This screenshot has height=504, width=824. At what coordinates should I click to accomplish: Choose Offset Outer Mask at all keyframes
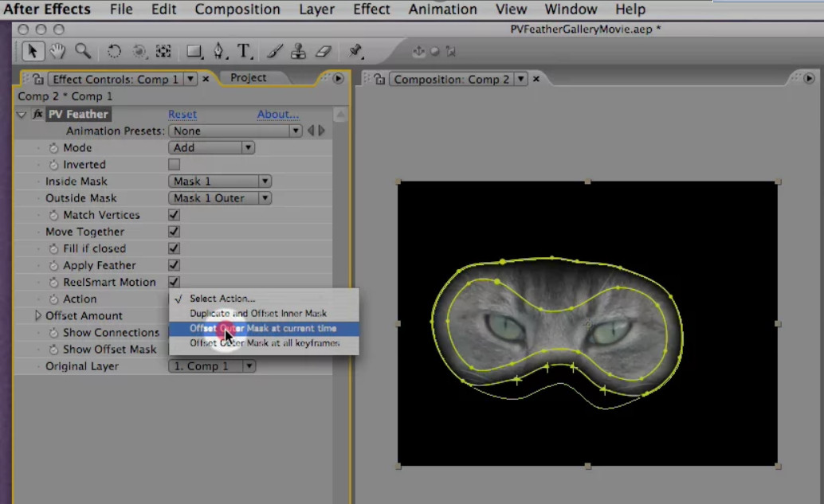click(x=264, y=343)
